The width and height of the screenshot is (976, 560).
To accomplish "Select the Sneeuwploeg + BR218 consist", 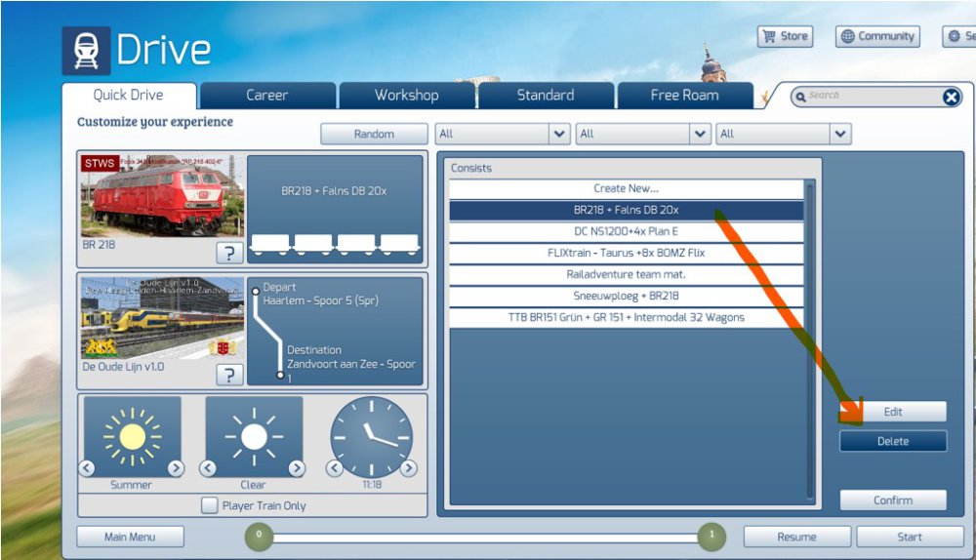I will point(626,296).
